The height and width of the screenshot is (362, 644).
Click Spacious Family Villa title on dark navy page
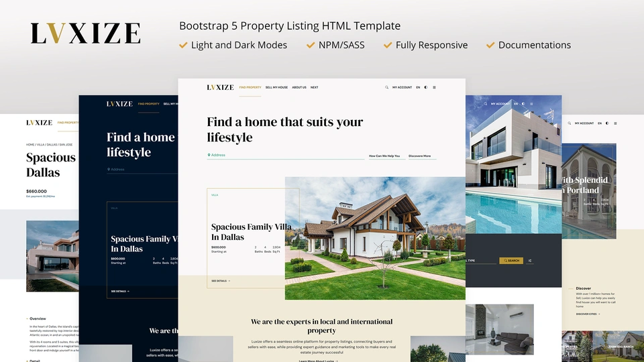[x=144, y=244]
